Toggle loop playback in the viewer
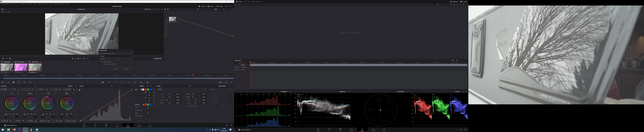This screenshot has height=132, width=644. point(88,58)
